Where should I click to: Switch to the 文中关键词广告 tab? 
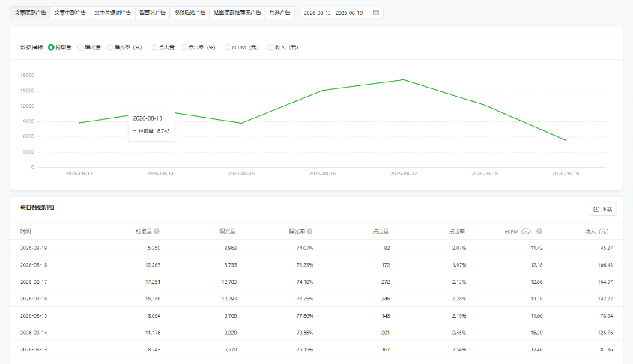[112, 13]
